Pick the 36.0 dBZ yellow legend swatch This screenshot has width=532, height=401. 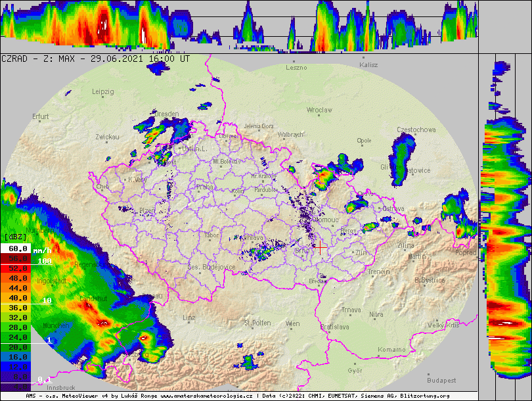click(15, 308)
